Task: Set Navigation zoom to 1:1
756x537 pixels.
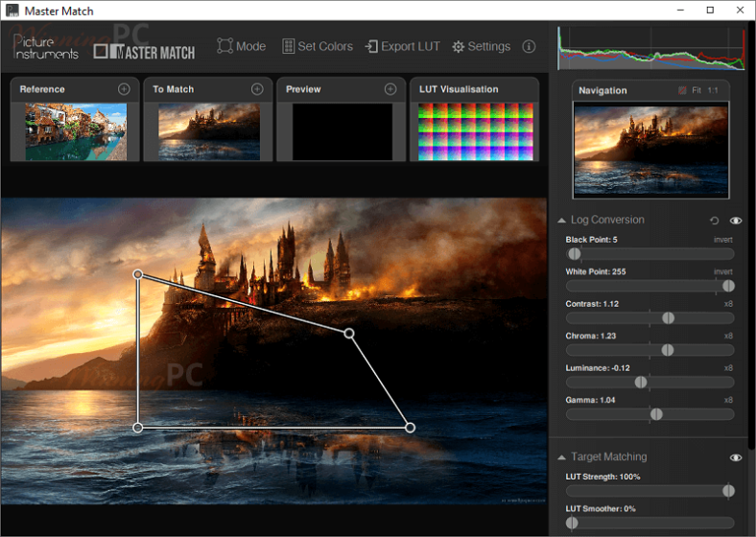Action: pyautogui.click(x=713, y=90)
